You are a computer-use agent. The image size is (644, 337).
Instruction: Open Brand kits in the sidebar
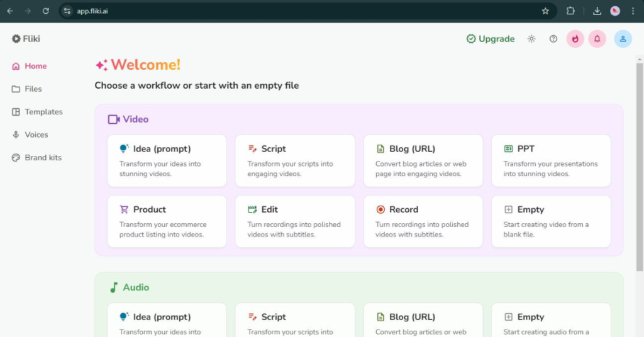pyautogui.click(x=37, y=158)
